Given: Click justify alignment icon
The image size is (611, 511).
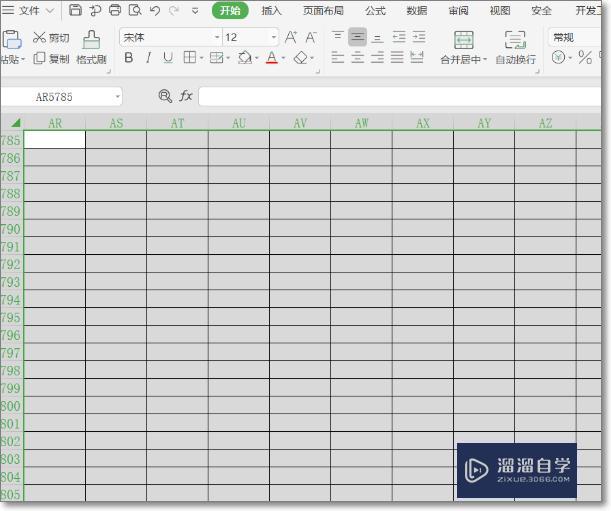Looking at the screenshot, I should [x=397, y=58].
